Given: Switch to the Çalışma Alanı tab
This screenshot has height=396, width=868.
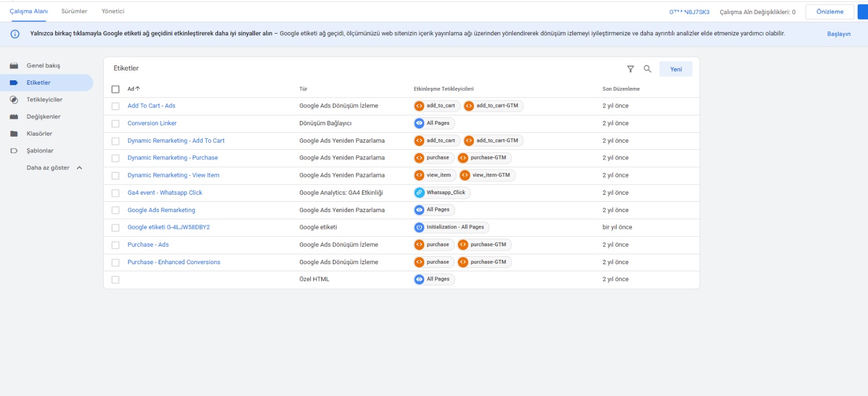Looking at the screenshot, I should click(29, 11).
